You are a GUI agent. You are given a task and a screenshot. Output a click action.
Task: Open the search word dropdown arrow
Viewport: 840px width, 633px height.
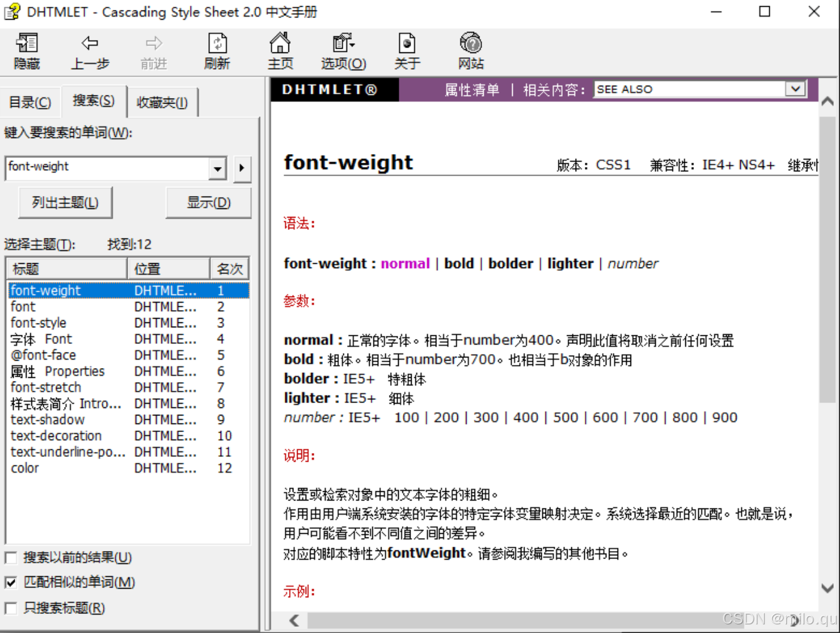[218, 168]
